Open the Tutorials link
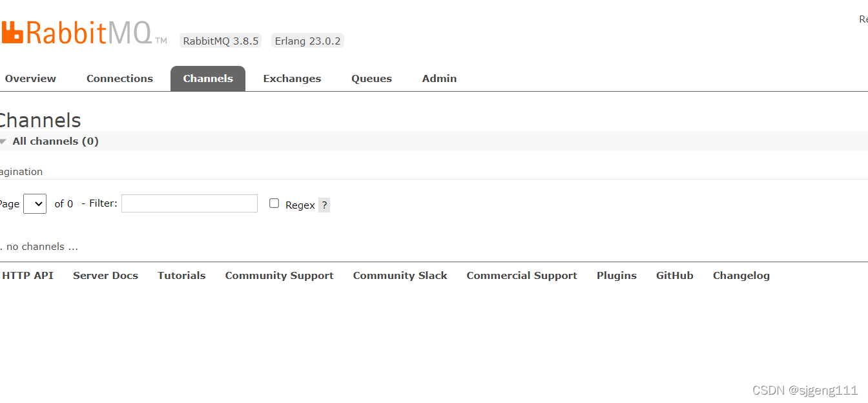This screenshot has width=868, height=403. click(x=181, y=276)
